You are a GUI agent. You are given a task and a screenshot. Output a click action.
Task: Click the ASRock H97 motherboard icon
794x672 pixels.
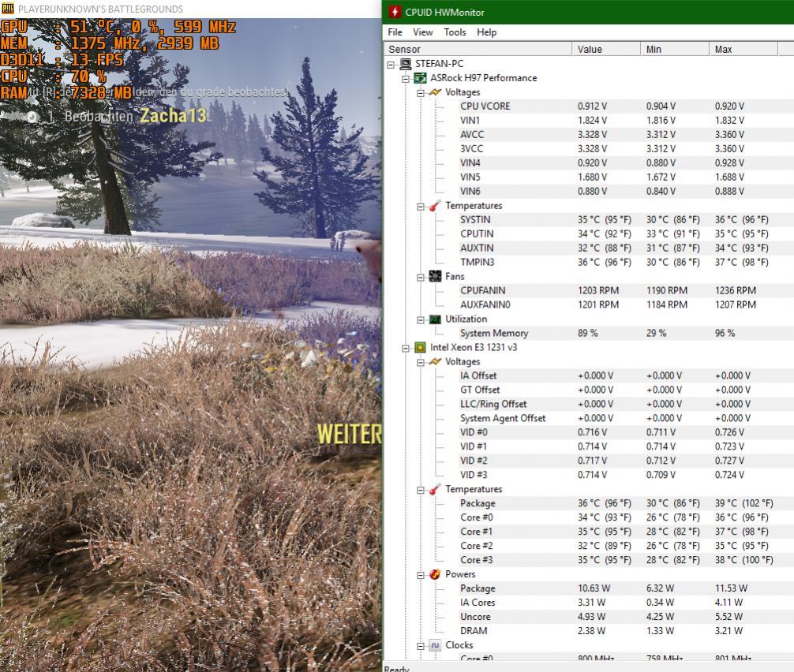click(420, 78)
